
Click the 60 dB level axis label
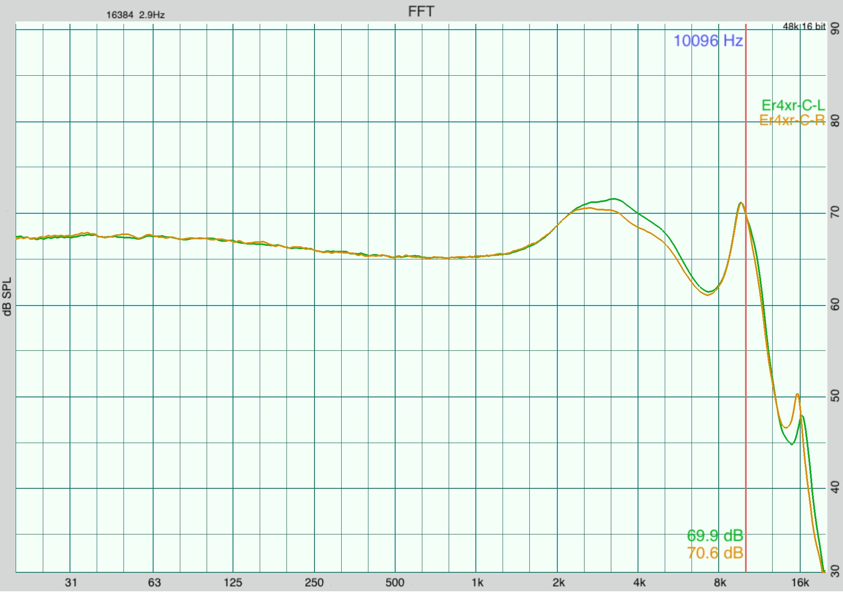pos(835,305)
